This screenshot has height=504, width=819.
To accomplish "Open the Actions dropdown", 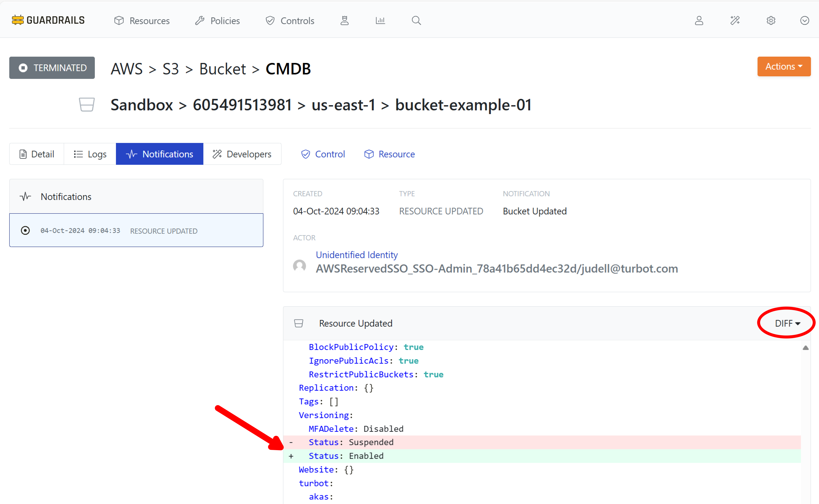I will click(783, 66).
